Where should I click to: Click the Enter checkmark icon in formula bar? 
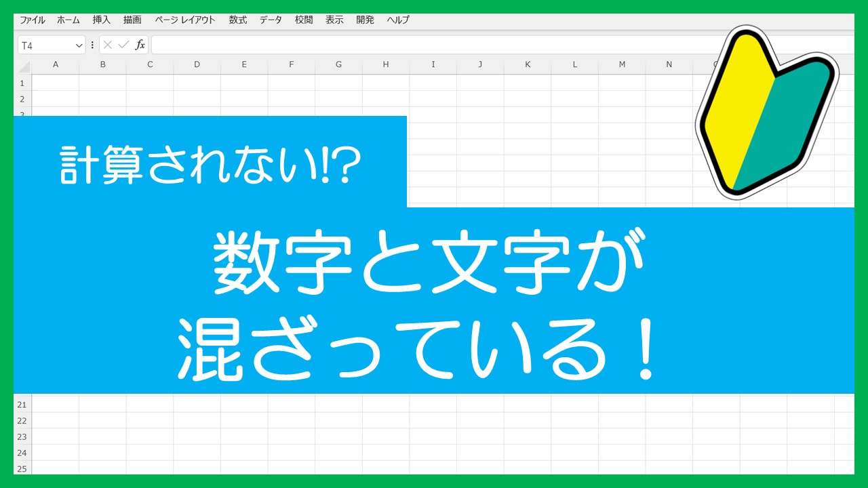coord(123,45)
